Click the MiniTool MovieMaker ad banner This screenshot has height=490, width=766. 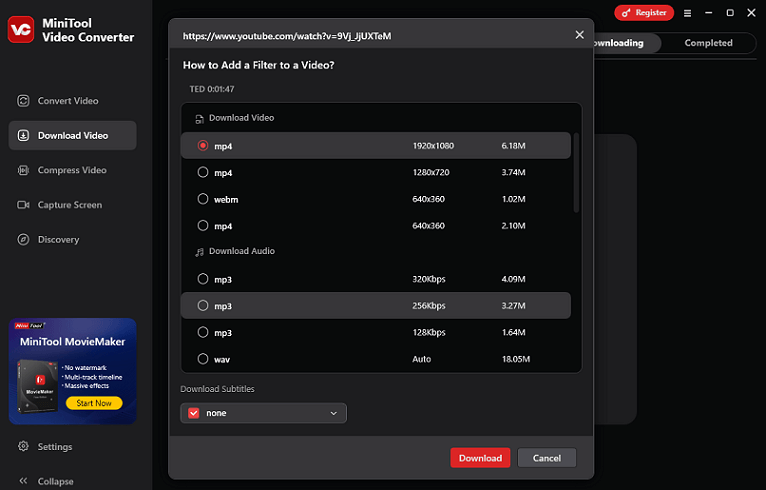click(x=72, y=371)
